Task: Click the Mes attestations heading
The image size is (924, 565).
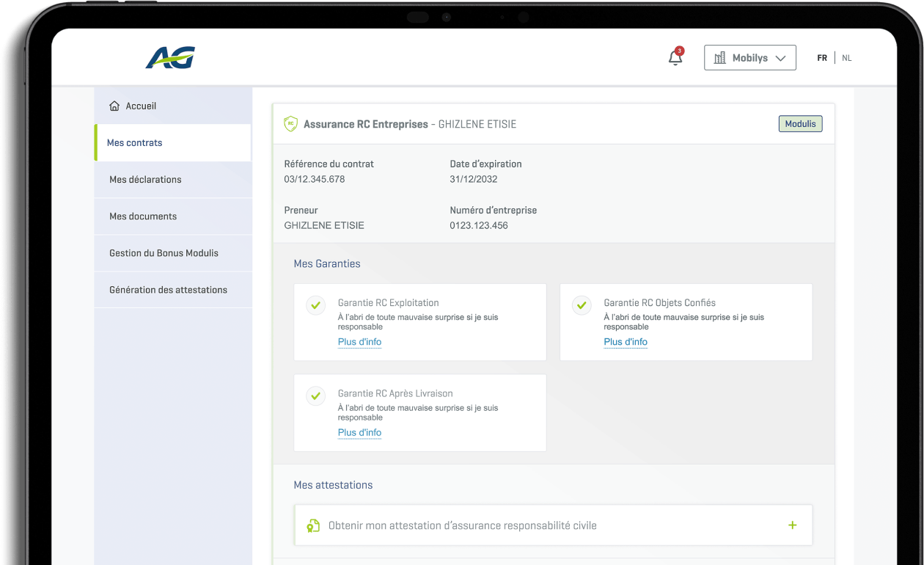Action: [x=333, y=485]
